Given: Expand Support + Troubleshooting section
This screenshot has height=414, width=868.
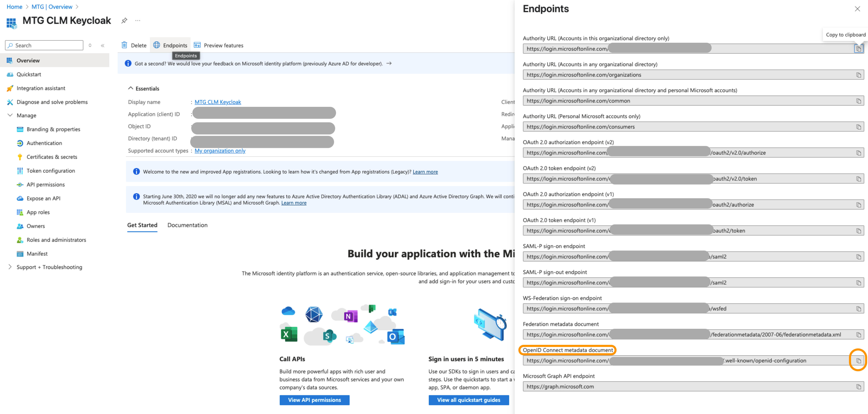Looking at the screenshot, I should click(10, 267).
